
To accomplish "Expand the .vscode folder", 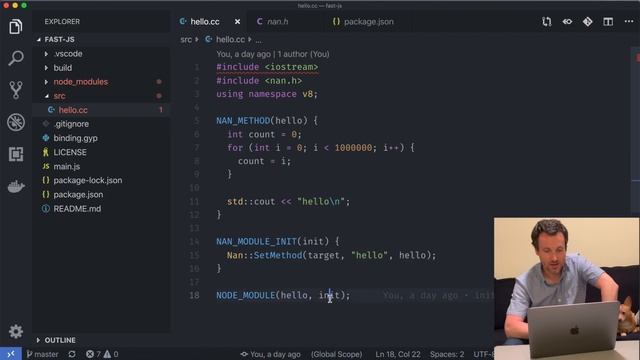I will click(68, 53).
